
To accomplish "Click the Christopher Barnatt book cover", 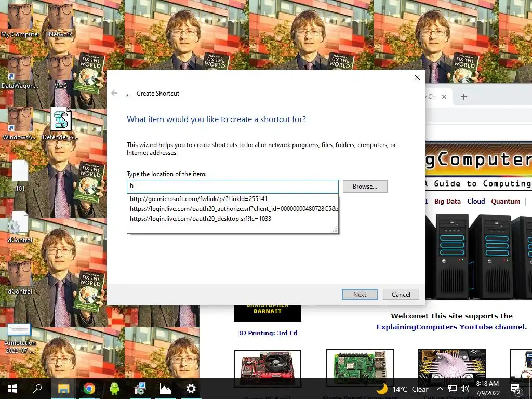I will click(x=268, y=313).
